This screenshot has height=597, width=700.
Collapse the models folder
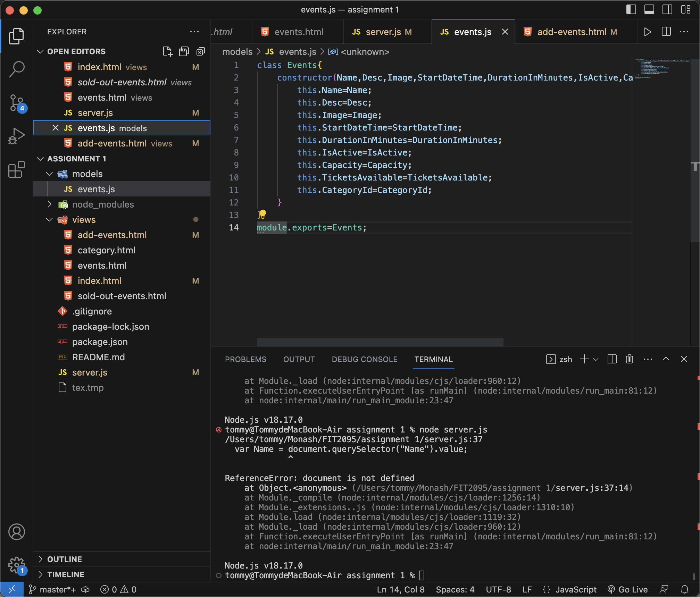49,174
